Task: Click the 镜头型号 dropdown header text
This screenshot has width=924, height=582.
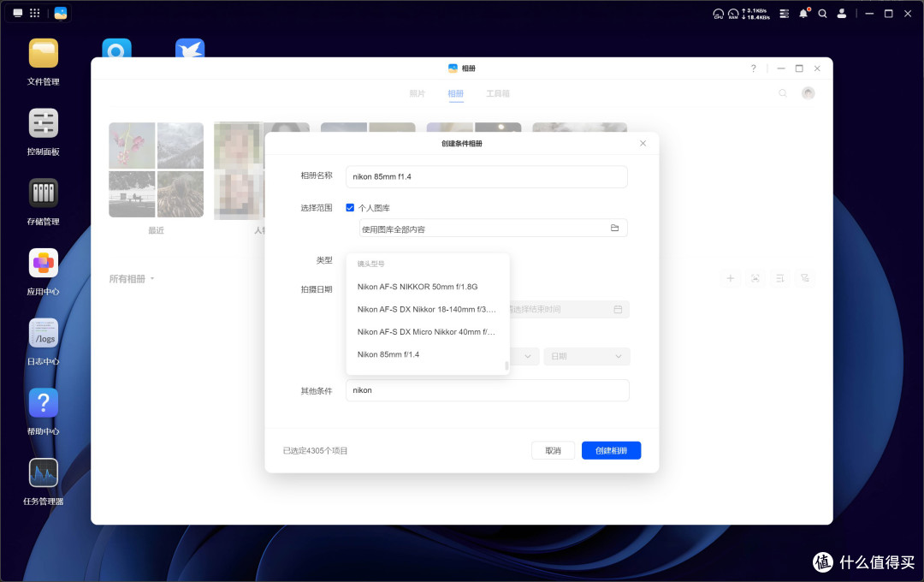Action: [370, 264]
